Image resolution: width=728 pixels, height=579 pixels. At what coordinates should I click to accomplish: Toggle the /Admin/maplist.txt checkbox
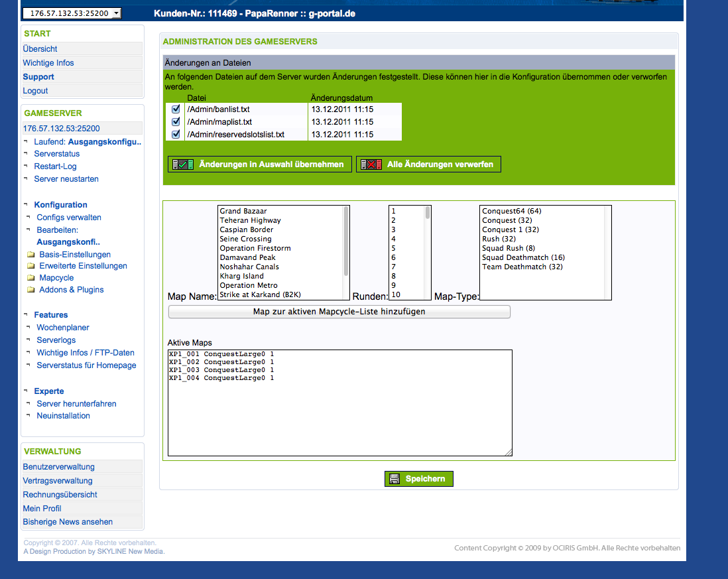(x=176, y=121)
